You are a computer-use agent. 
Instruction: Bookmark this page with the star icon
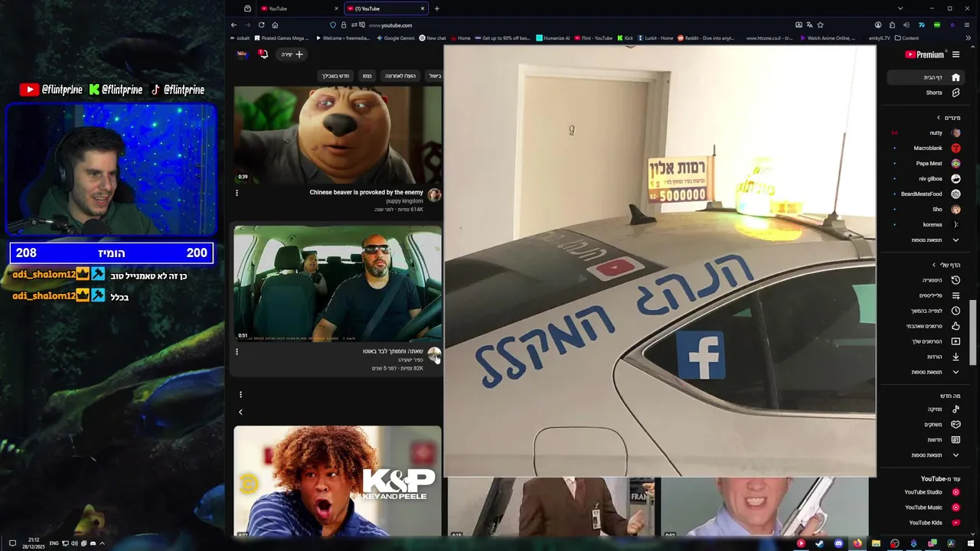point(820,25)
